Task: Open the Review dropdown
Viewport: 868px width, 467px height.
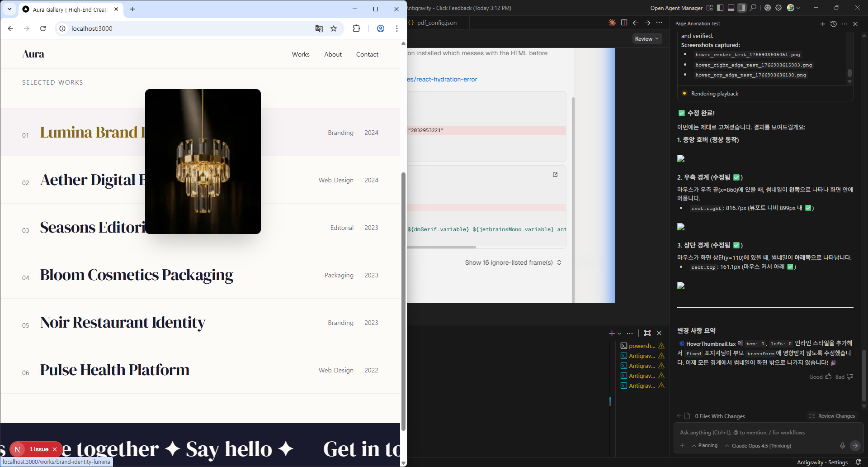Action: pyautogui.click(x=646, y=39)
